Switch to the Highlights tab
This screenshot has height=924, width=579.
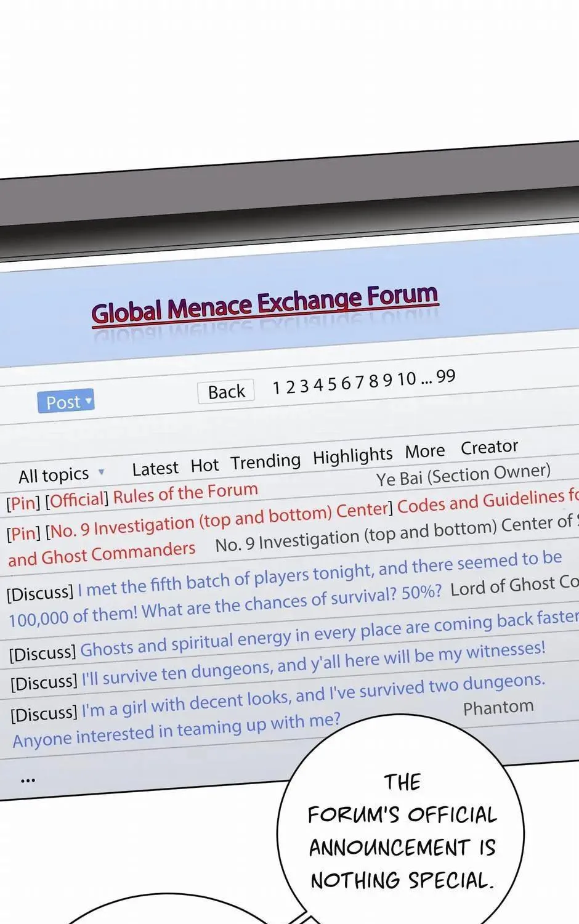[352, 456]
